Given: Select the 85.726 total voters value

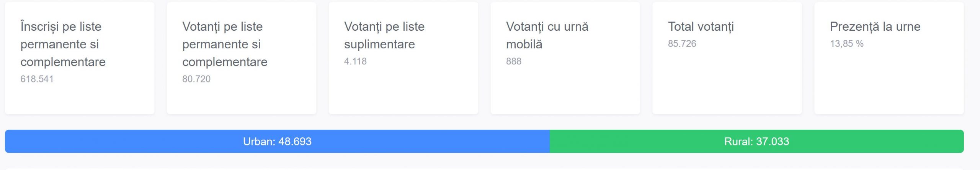Looking at the screenshot, I should pyautogui.click(x=682, y=44).
